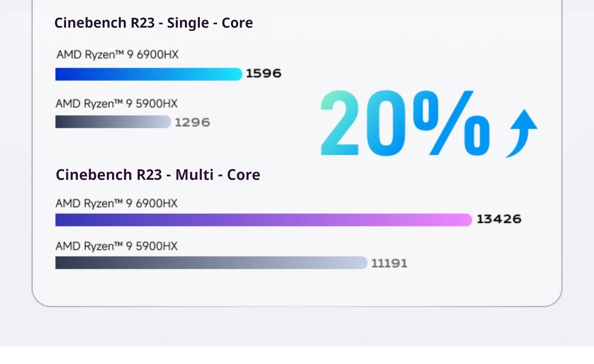Click the large blue percent sign
Image resolution: width=594 pixels, height=364 pixels.
click(451, 123)
